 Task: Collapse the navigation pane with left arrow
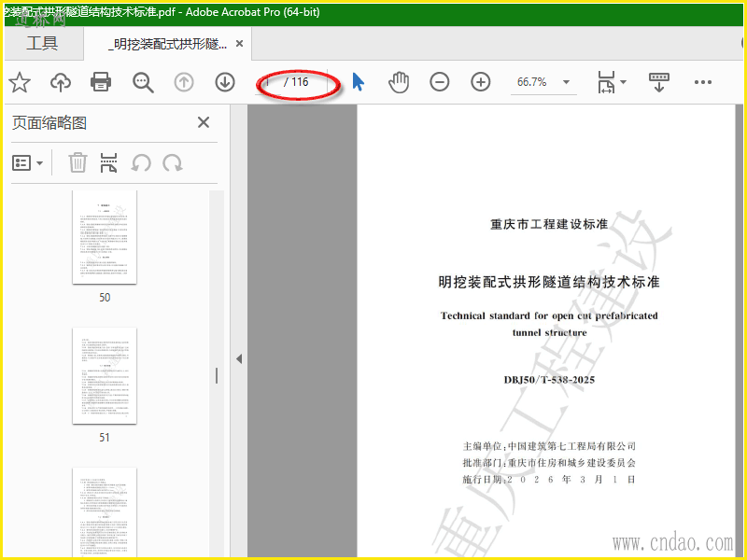pos(239,358)
